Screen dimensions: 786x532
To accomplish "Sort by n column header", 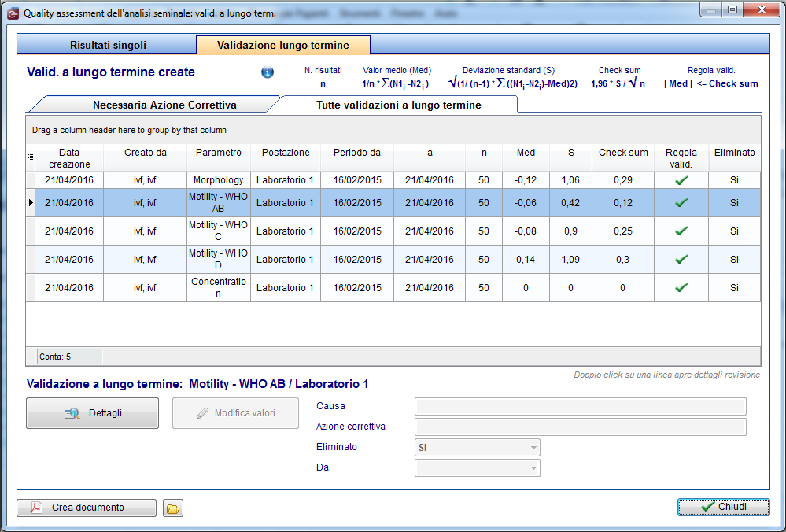I will [484, 158].
